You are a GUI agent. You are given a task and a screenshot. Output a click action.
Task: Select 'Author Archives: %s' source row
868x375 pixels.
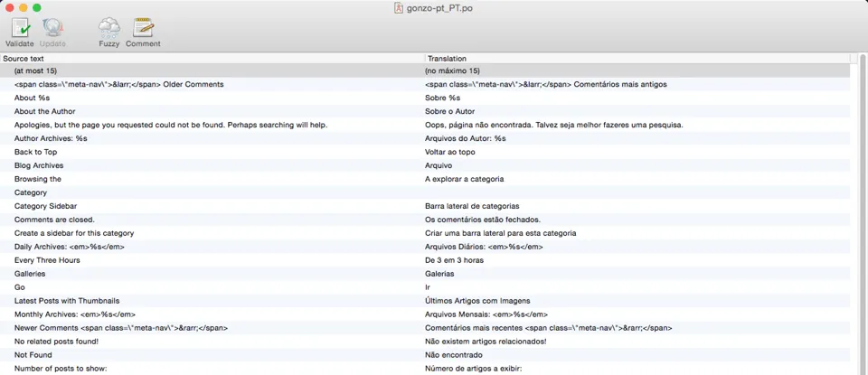pos(51,138)
